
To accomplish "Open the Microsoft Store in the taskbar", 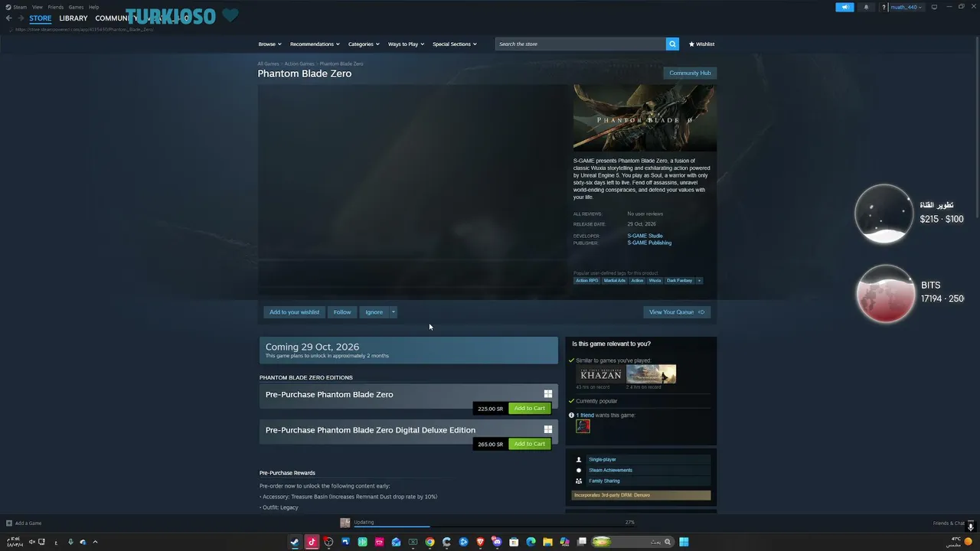I will point(514,542).
